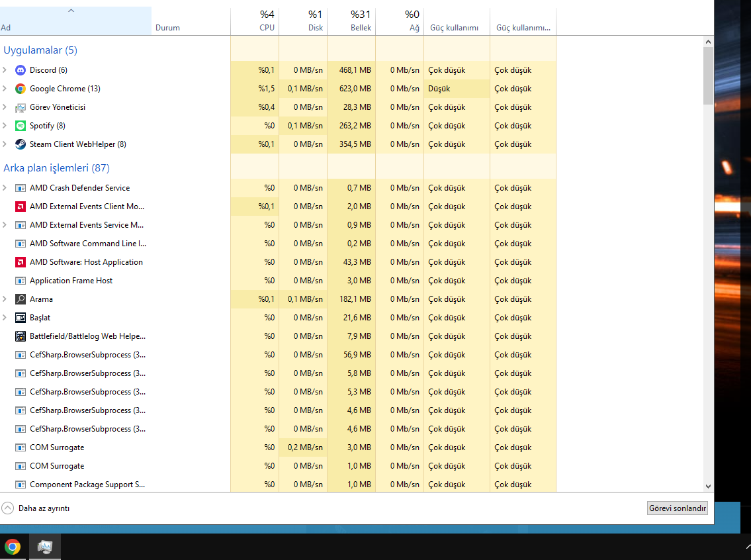Sort processes by Disk column

click(303, 21)
